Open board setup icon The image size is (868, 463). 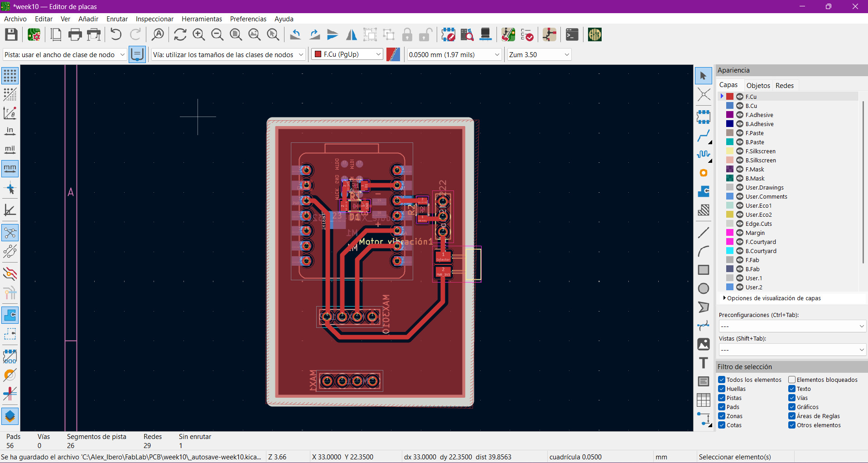click(x=34, y=34)
